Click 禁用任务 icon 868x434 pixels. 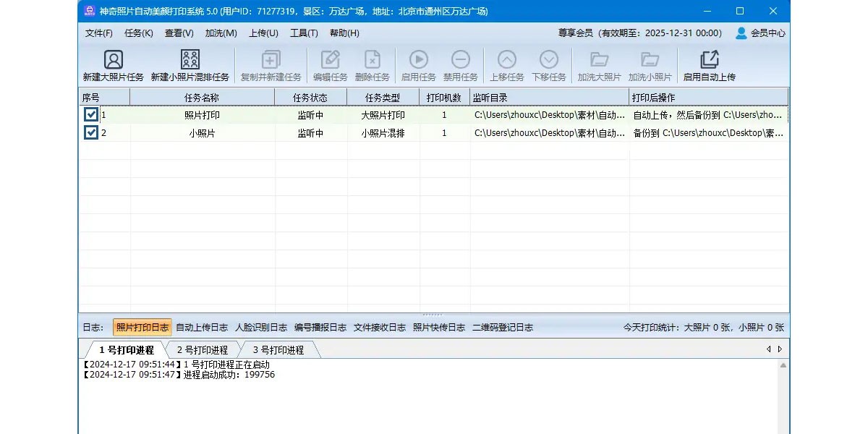pos(460,60)
